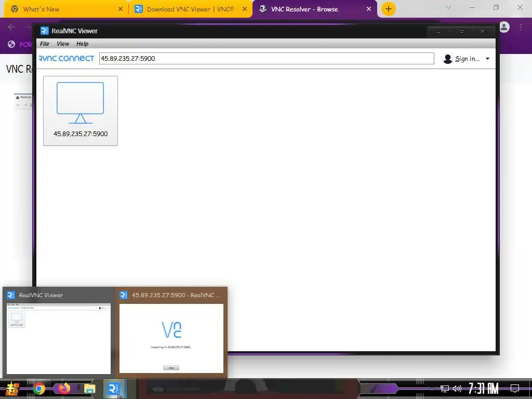Open the volume speaker icon in the tray
532x399 pixels.
click(x=457, y=389)
